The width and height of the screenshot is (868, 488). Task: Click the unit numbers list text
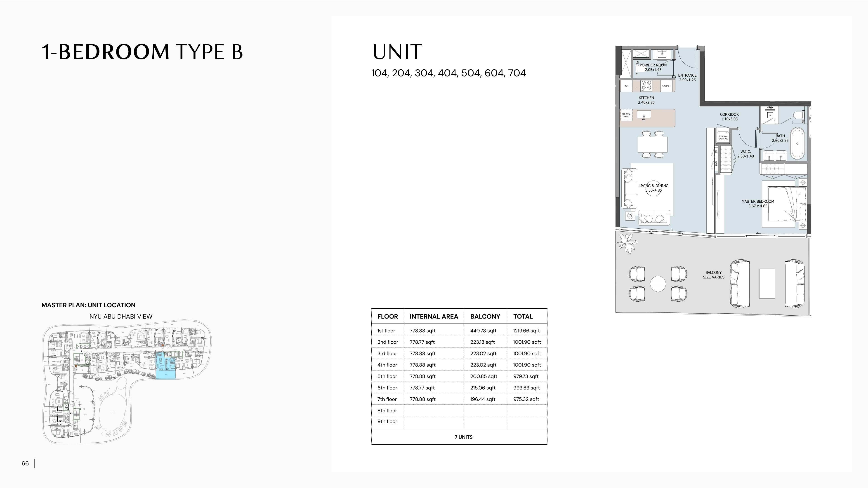448,73
